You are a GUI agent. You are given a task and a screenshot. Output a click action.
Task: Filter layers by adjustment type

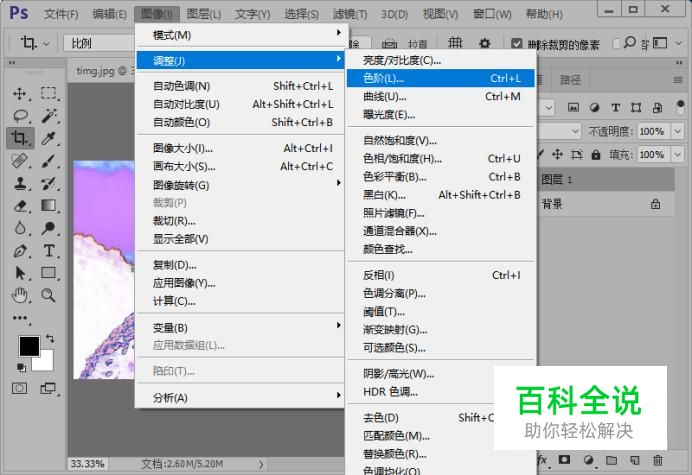[594, 107]
